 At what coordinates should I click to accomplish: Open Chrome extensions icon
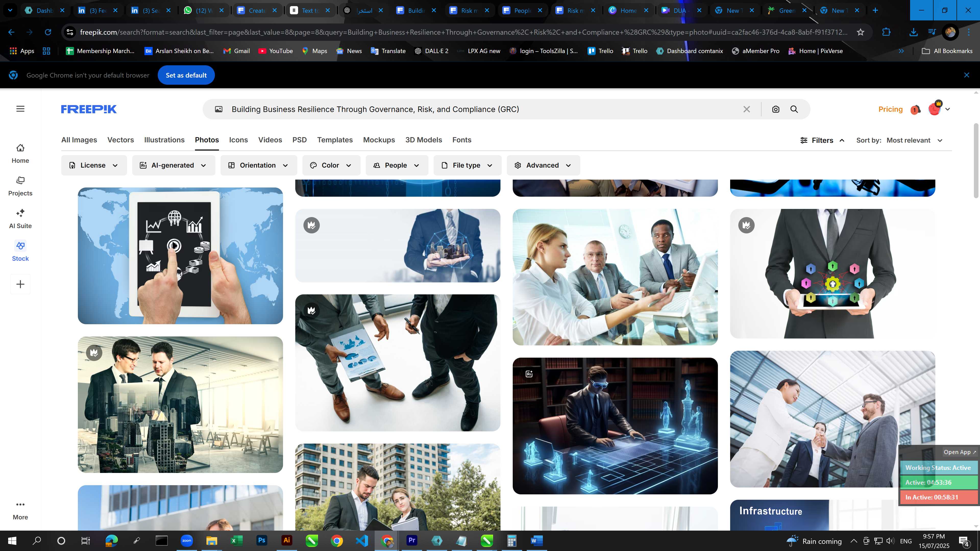886,32
